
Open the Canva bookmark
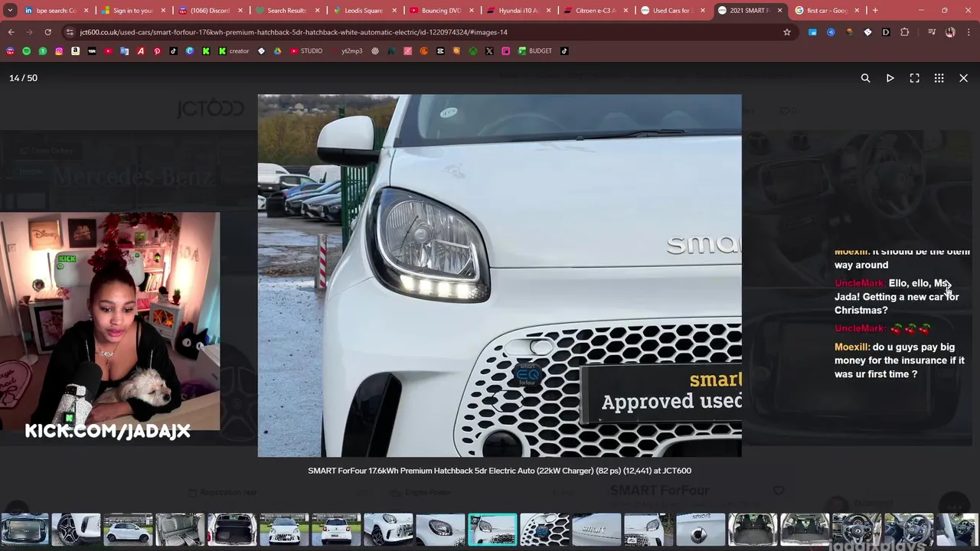(190, 51)
